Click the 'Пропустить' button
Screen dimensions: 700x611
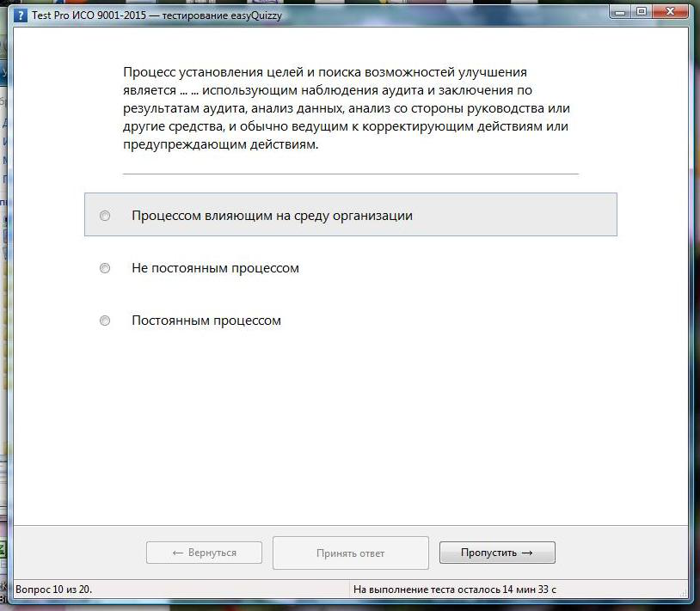(x=497, y=553)
